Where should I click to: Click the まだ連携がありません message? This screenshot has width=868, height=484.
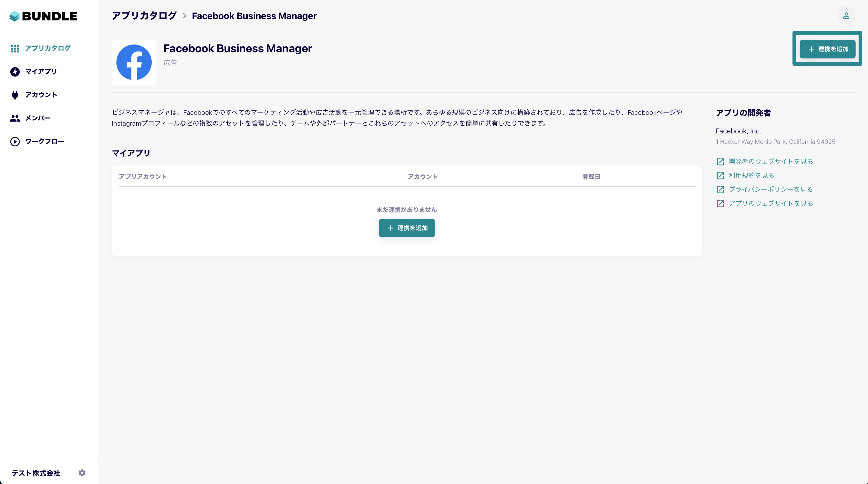[407, 210]
